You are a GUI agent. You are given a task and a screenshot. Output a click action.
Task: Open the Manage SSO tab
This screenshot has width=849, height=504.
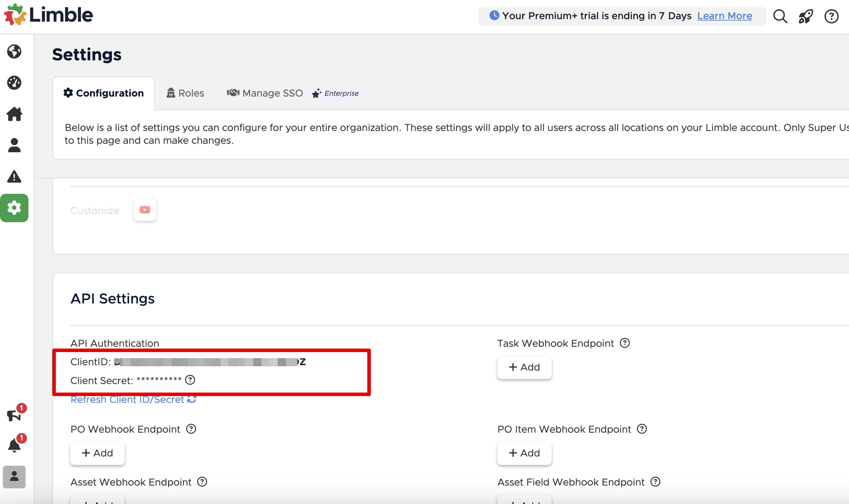point(265,93)
